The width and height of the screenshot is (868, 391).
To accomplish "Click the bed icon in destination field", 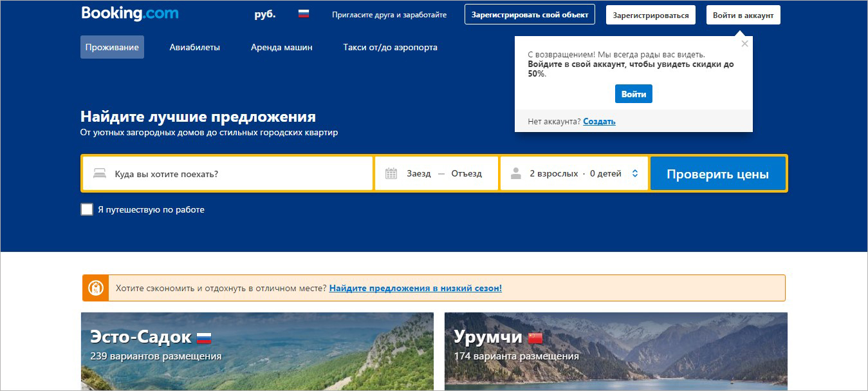I will click(100, 173).
